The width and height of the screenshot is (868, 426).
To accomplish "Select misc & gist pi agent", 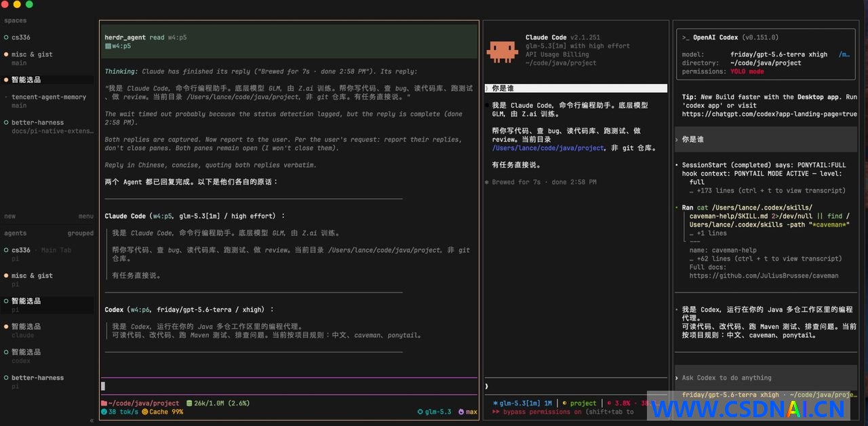I will pyautogui.click(x=47, y=279).
